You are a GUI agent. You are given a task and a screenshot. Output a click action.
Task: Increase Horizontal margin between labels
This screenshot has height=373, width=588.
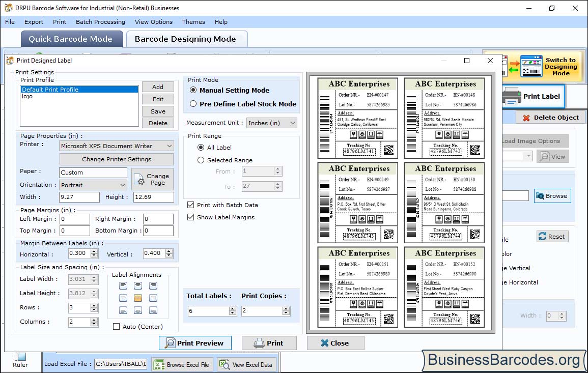tap(94, 251)
